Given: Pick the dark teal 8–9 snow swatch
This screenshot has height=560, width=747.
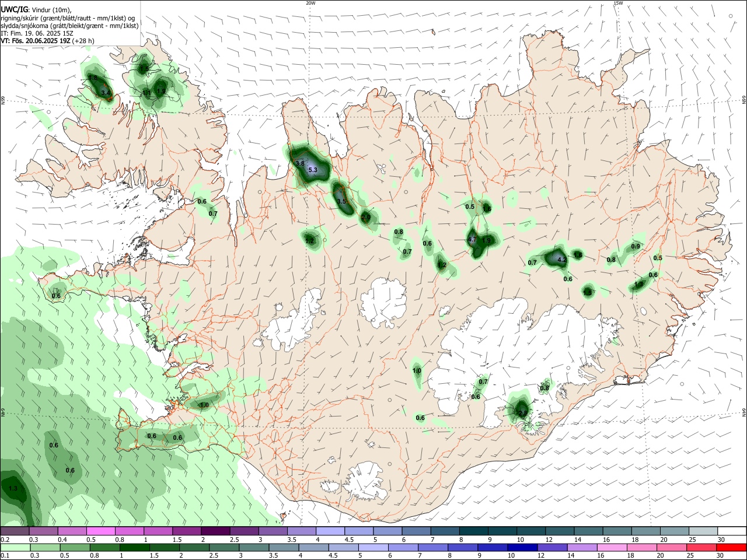Looking at the screenshot, I should [x=474, y=531].
